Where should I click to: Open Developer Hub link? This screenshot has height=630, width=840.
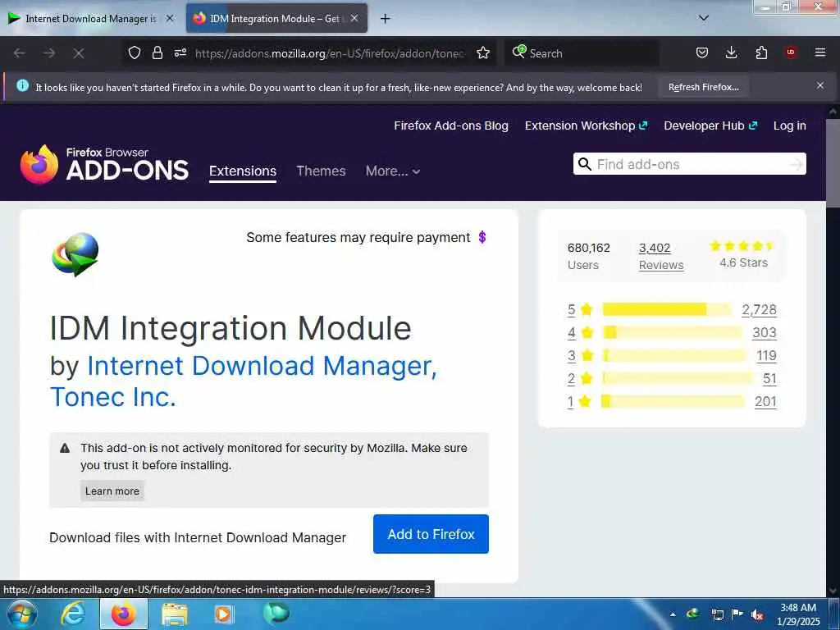pyautogui.click(x=710, y=126)
